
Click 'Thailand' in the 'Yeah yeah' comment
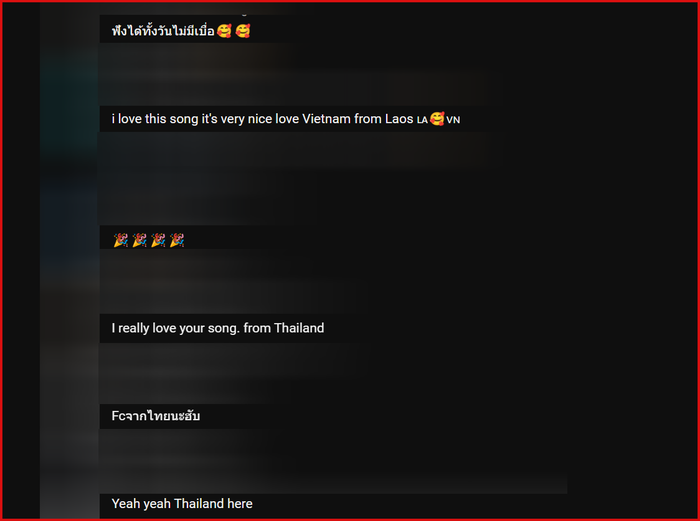[x=199, y=504]
